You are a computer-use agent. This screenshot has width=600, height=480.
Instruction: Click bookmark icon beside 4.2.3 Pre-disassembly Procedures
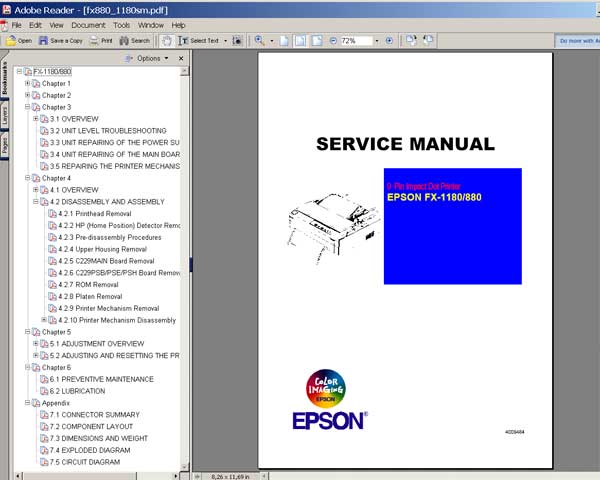click(x=52, y=237)
